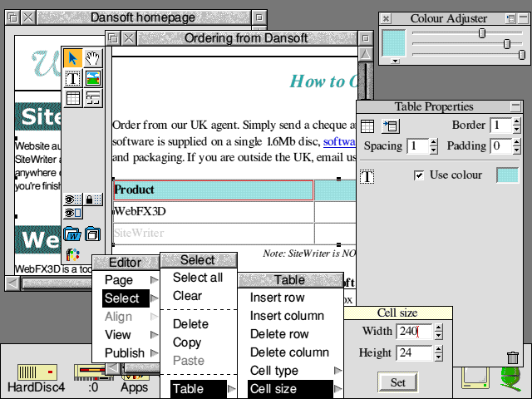Click table grid icon in Table Properties
The image size is (532, 399).
pyautogui.click(x=367, y=126)
